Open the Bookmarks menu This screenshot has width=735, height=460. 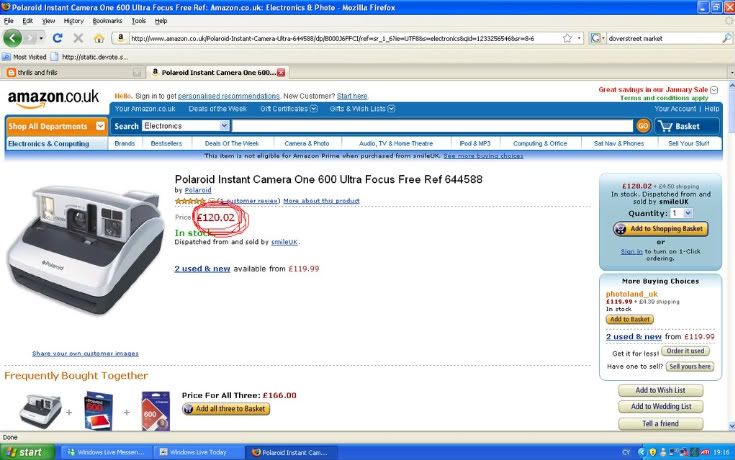point(107,21)
